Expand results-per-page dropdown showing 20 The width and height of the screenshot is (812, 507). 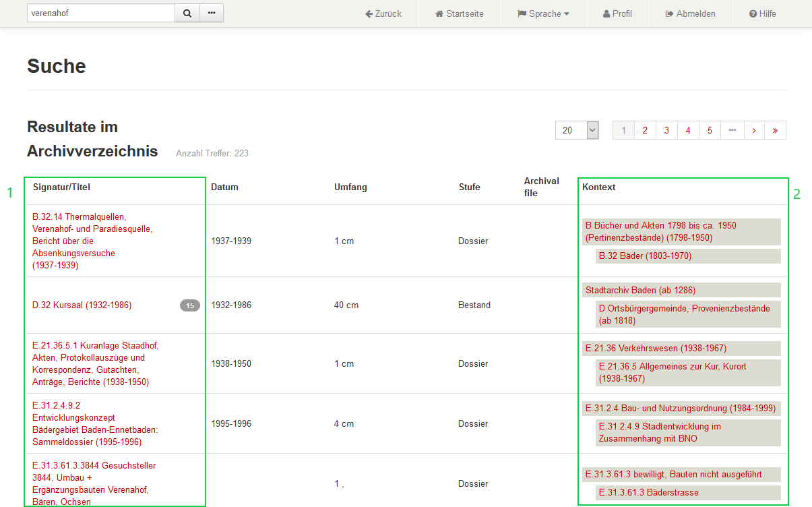pos(577,130)
